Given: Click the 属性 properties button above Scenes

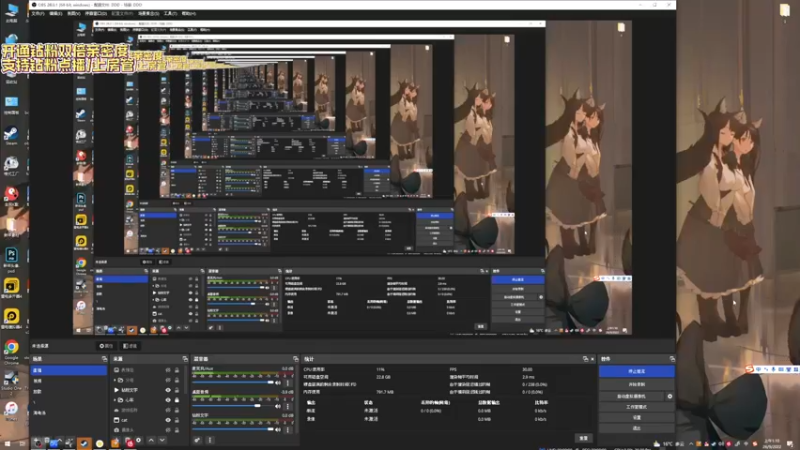Looking at the screenshot, I should (x=107, y=346).
